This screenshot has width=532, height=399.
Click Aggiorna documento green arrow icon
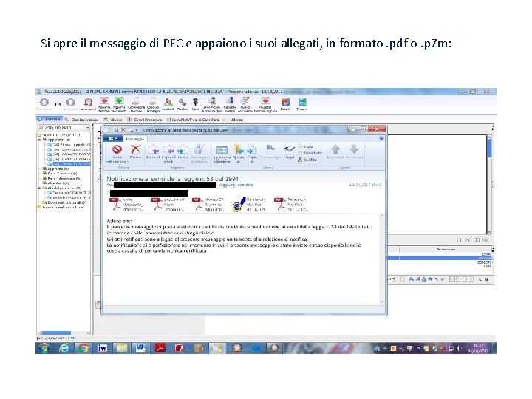pos(119,104)
